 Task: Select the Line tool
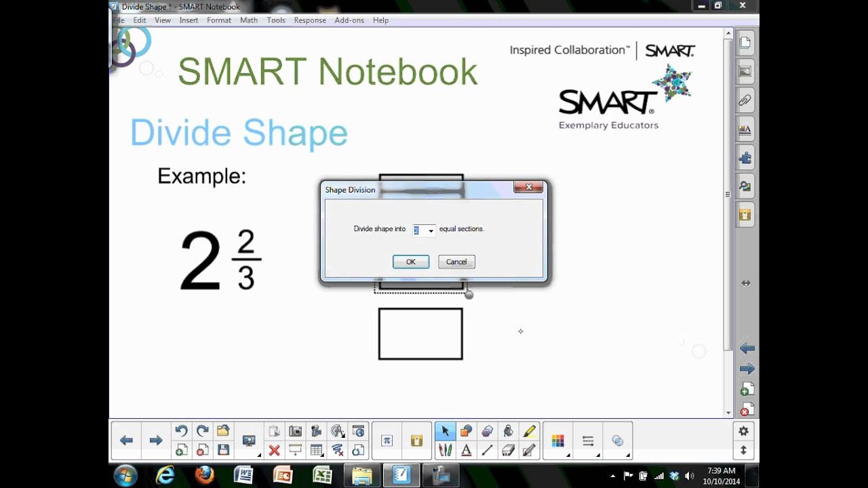click(x=487, y=450)
